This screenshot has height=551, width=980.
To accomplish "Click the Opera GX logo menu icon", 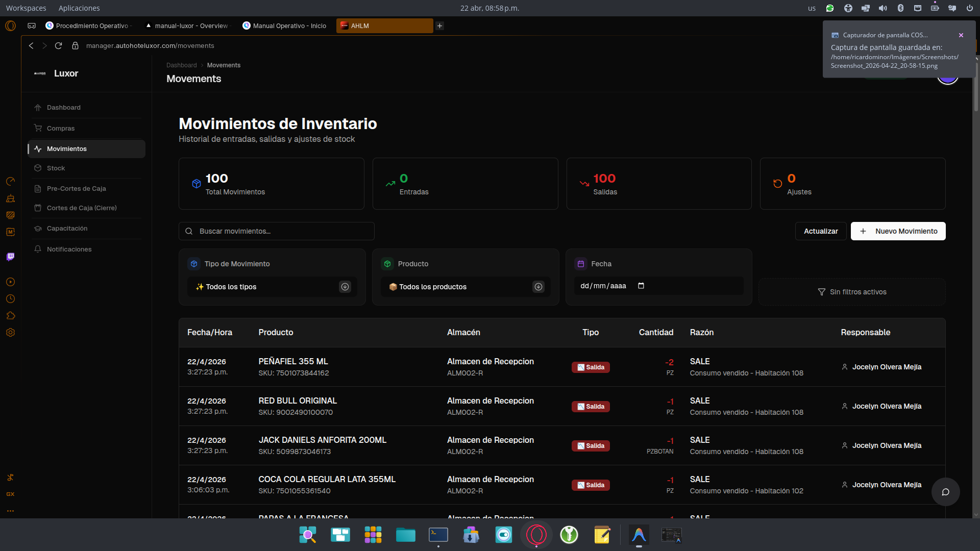I will pos(10,26).
